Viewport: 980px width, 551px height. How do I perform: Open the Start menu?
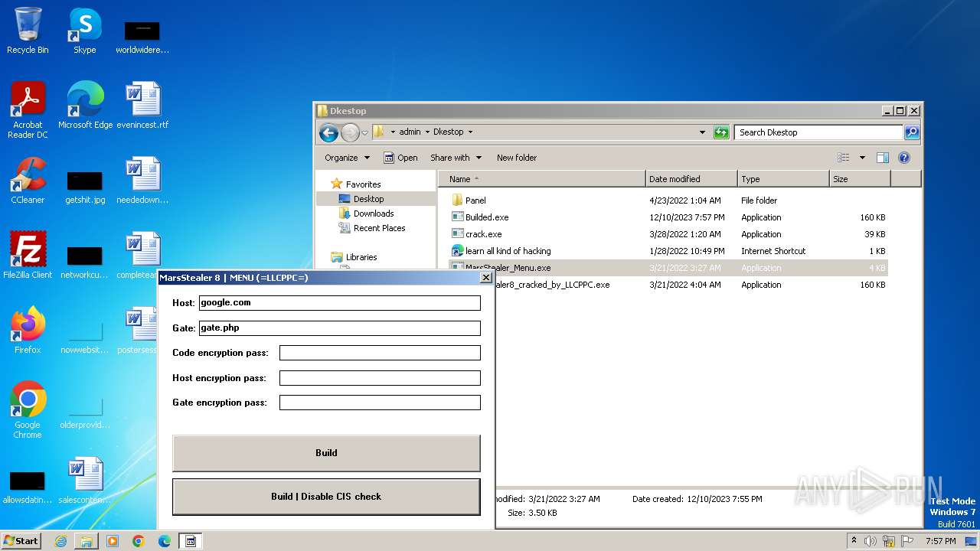21,541
